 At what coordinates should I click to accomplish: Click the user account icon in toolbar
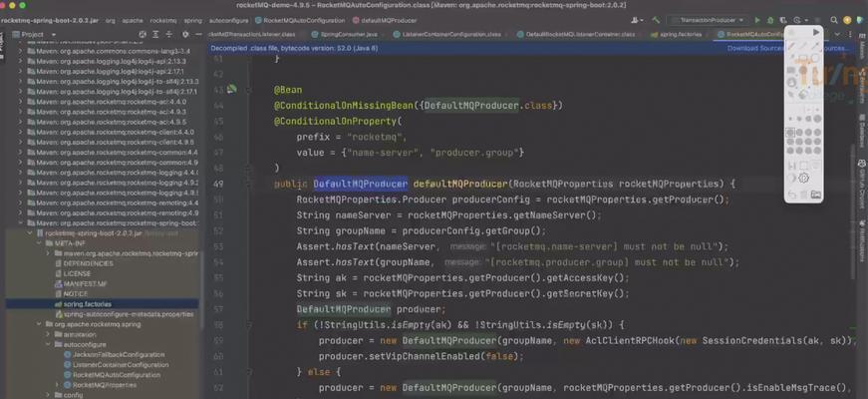point(636,20)
